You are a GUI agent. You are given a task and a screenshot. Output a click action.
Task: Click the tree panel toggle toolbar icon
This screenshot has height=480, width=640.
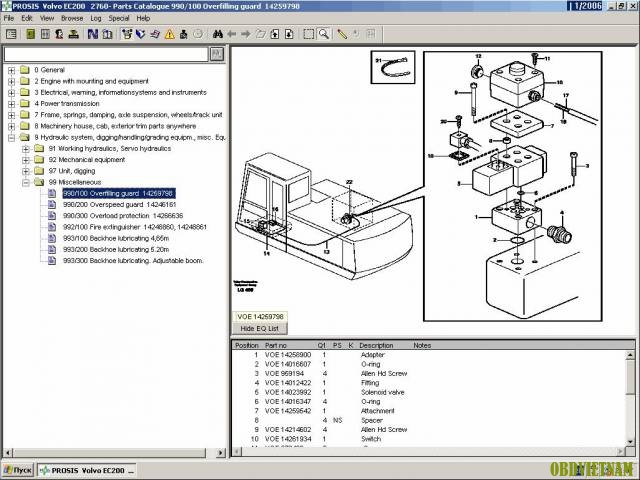(11, 34)
